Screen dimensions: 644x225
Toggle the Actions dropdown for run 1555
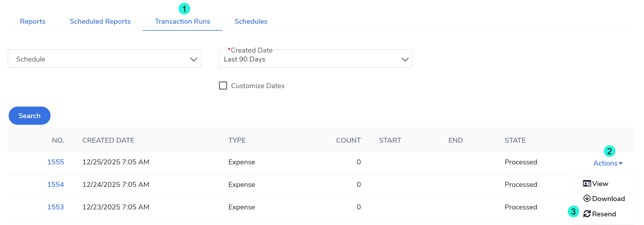(x=608, y=163)
